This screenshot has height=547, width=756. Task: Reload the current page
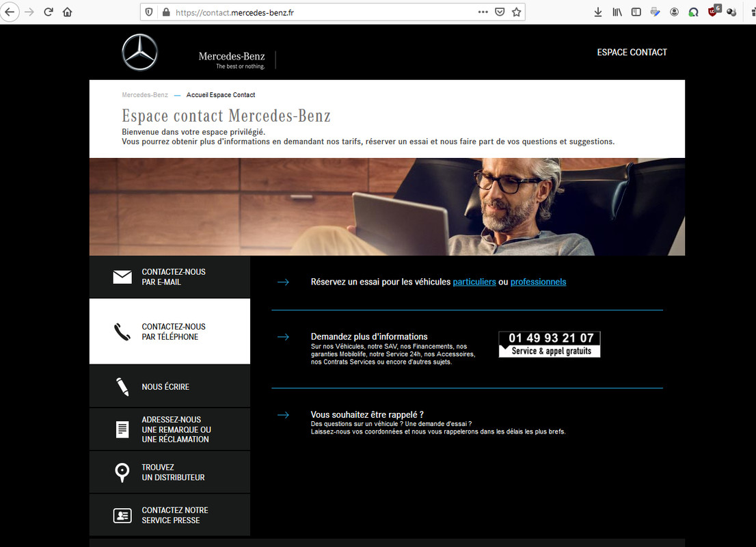49,12
